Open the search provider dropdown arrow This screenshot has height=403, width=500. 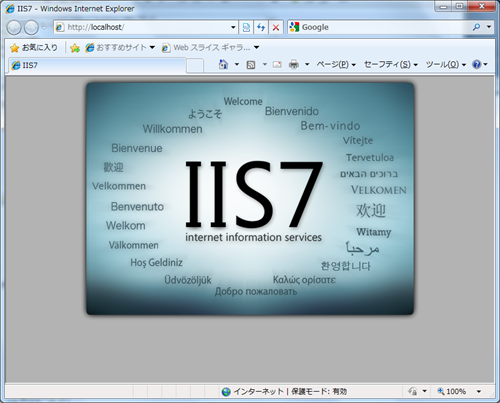[489, 27]
